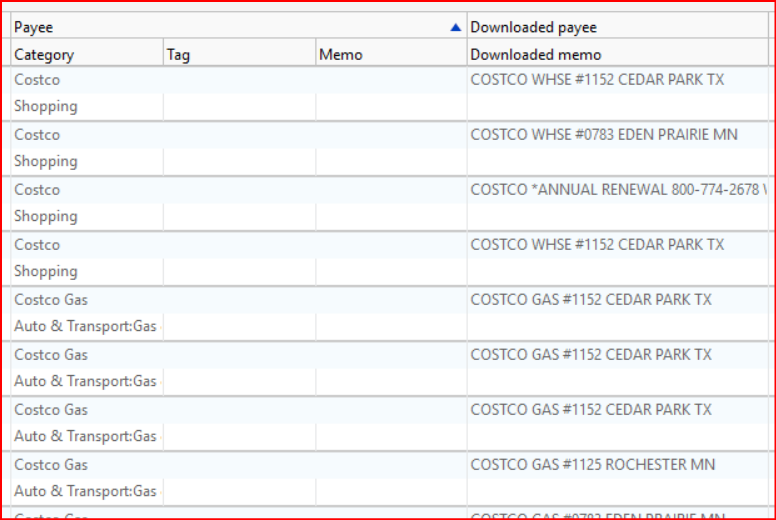The image size is (776, 520).
Task: Click Shopping category in the Annual Renewal transaction
Action: tap(46, 216)
